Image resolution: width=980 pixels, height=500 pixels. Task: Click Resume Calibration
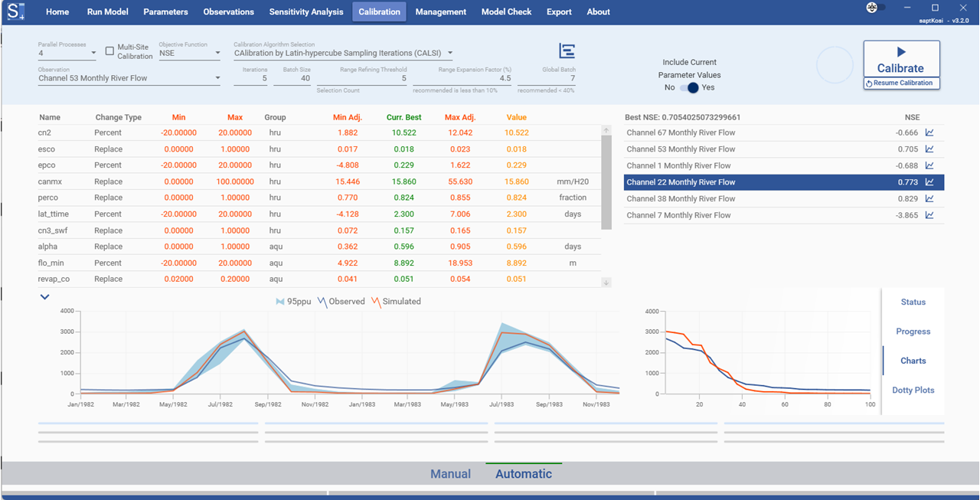point(901,83)
